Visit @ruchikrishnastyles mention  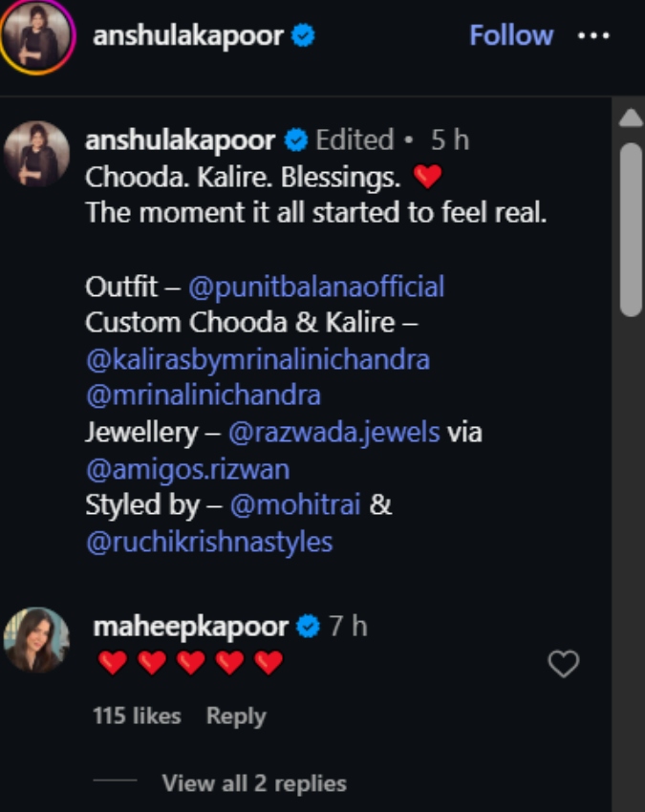pyautogui.click(x=209, y=543)
